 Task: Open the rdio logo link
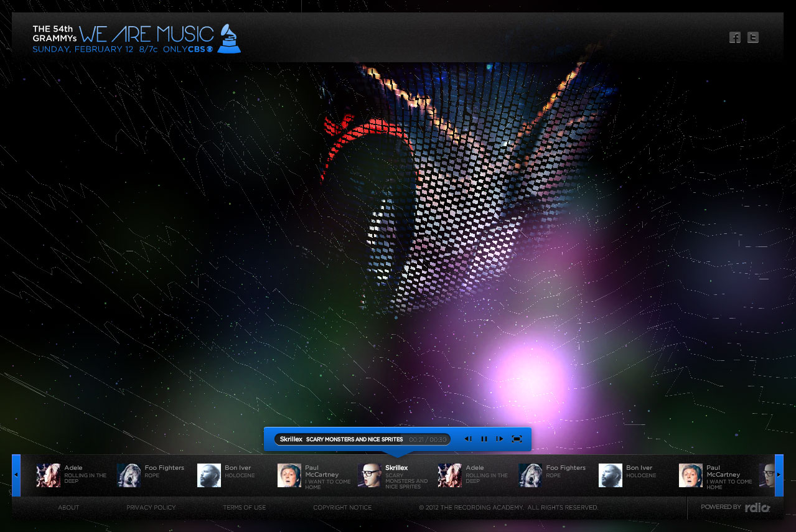[x=757, y=508]
